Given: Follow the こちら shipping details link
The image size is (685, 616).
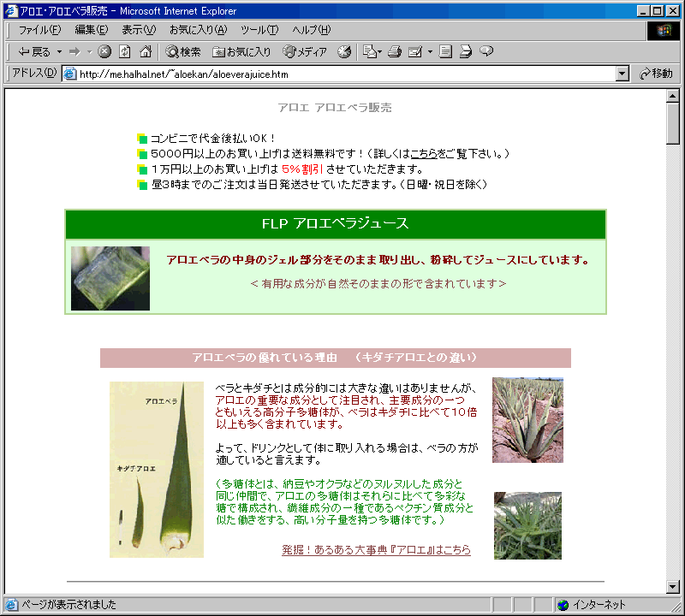Looking at the screenshot, I should (424, 154).
